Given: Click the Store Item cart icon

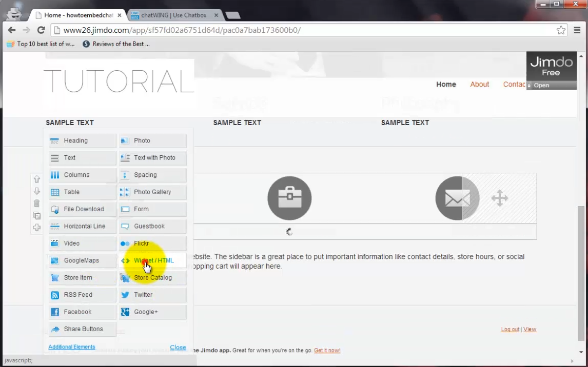Looking at the screenshot, I should [55, 278].
